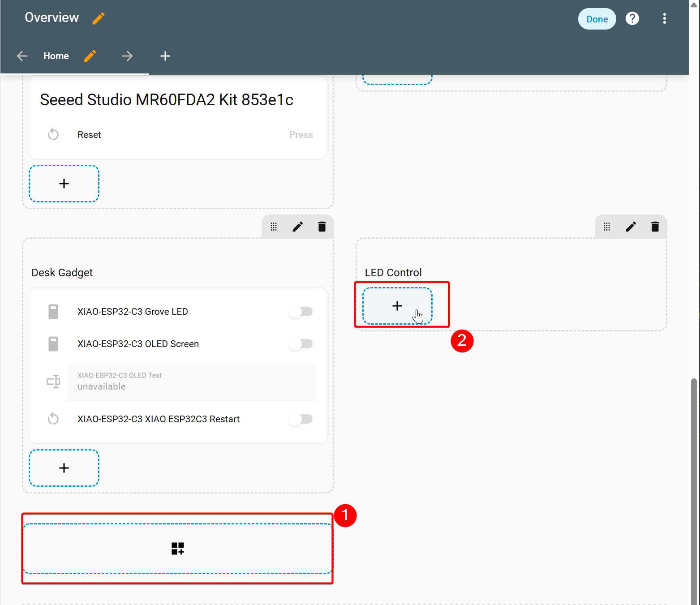Image resolution: width=700 pixels, height=605 pixels.
Task: Open the help question mark icon
Action: [x=632, y=19]
